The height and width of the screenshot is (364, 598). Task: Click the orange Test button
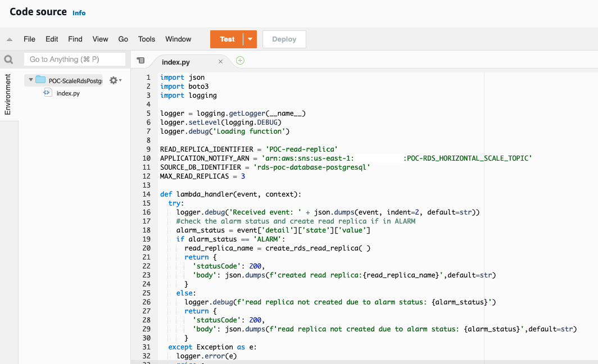point(227,39)
